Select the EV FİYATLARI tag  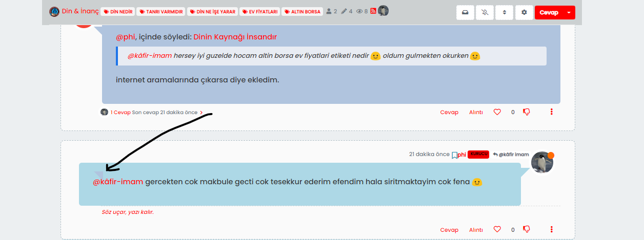(x=260, y=12)
